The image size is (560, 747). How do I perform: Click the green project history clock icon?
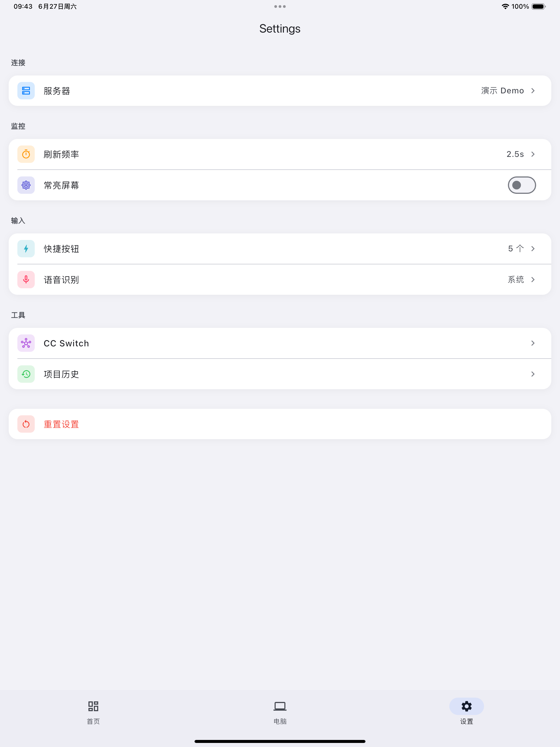click(26, 374)
